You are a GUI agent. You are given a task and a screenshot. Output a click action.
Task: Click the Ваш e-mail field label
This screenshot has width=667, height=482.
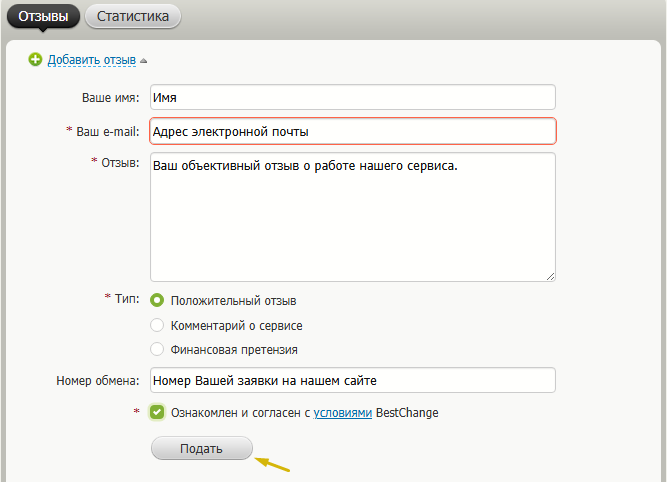[x=107, y=131]
